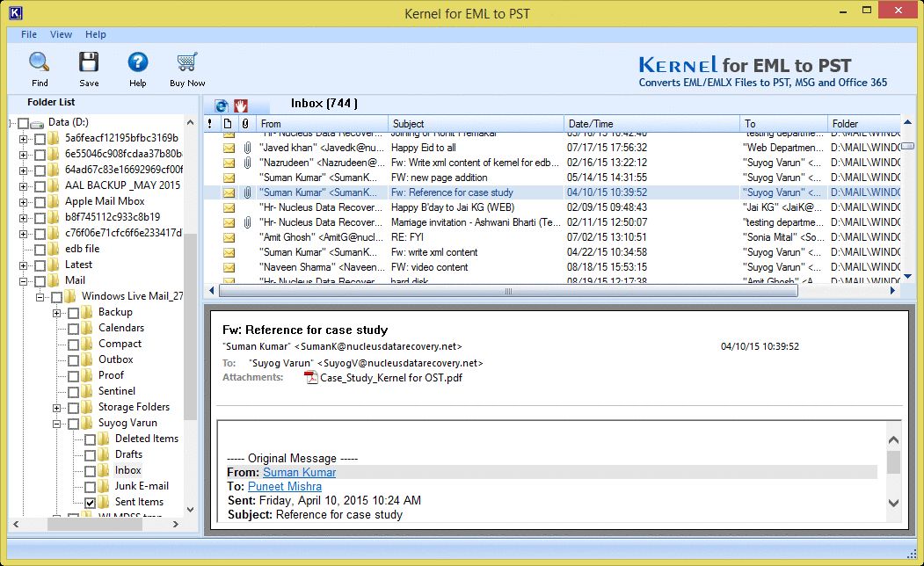Check the Sent Items checkbox
Viewport: 924px width, 566px height.
pyautogui.click(x=91, y=503)
